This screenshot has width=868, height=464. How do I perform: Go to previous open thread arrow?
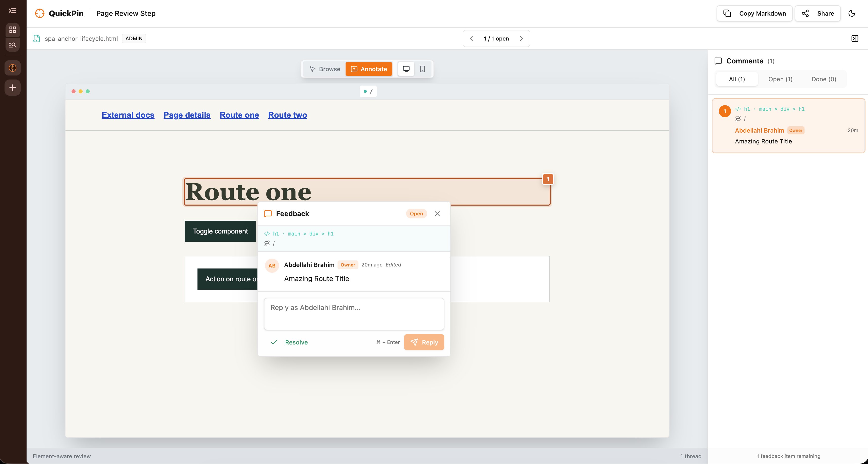pyautogui.click(x=471, y=38)
